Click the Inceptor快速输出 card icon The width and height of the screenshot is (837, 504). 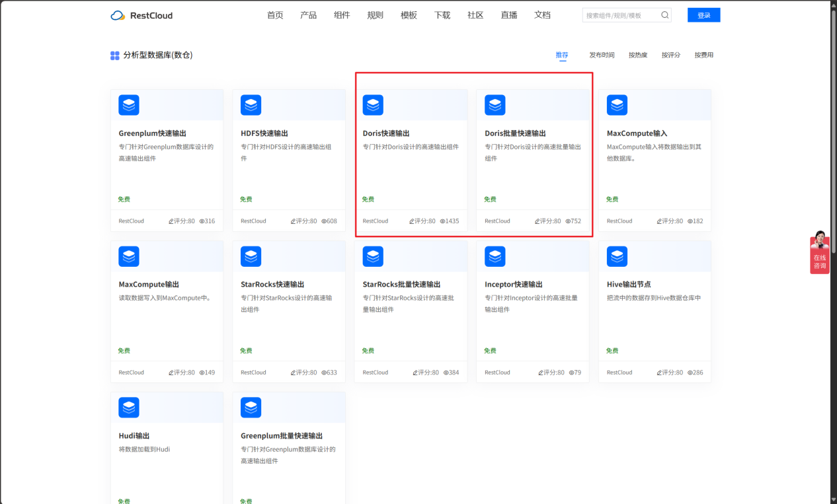[x=495, y=256]
